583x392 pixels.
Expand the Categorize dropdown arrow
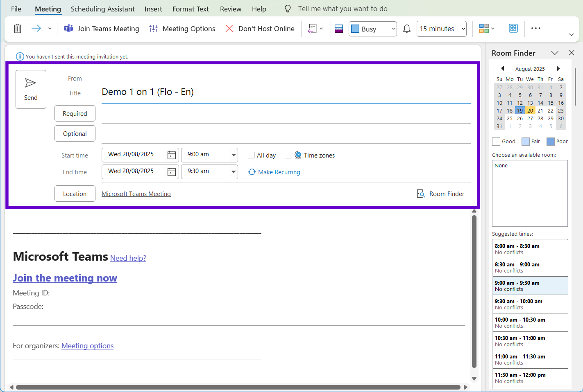click(x=493, y=29)
